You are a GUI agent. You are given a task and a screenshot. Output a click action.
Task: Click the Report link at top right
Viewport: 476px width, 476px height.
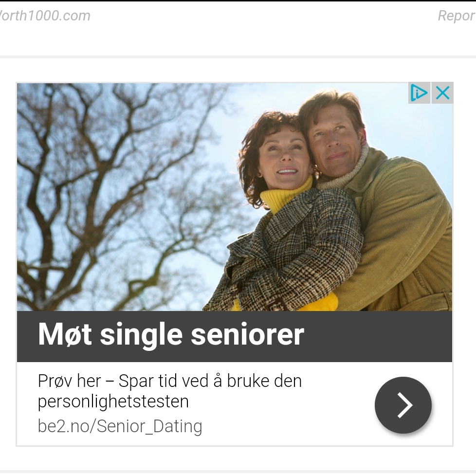457,16
